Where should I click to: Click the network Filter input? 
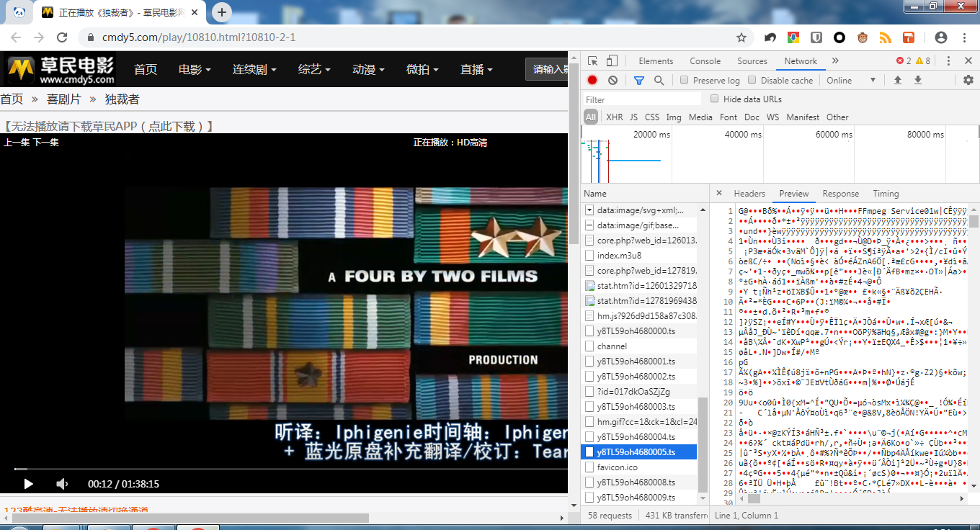[x=641, y=99]
